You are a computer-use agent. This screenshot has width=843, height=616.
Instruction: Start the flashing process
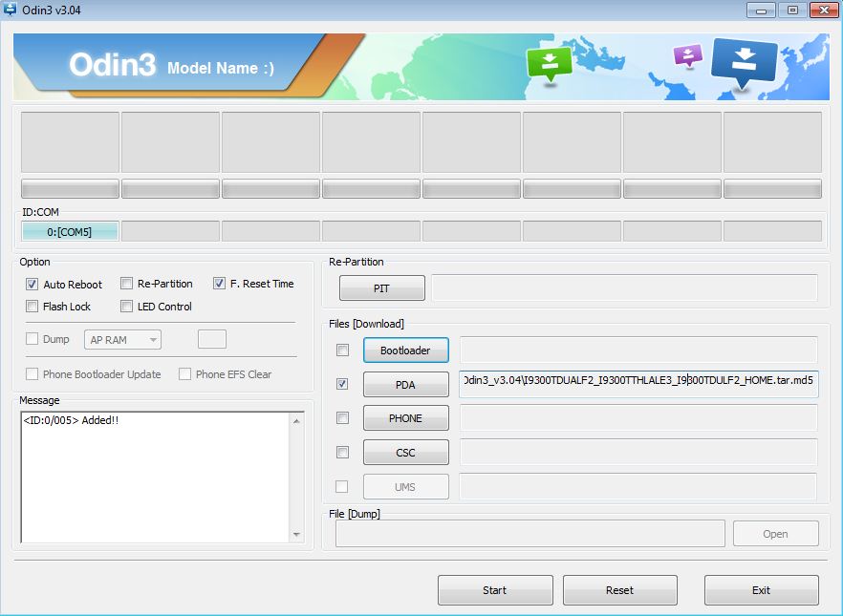[x=494, y=590]
